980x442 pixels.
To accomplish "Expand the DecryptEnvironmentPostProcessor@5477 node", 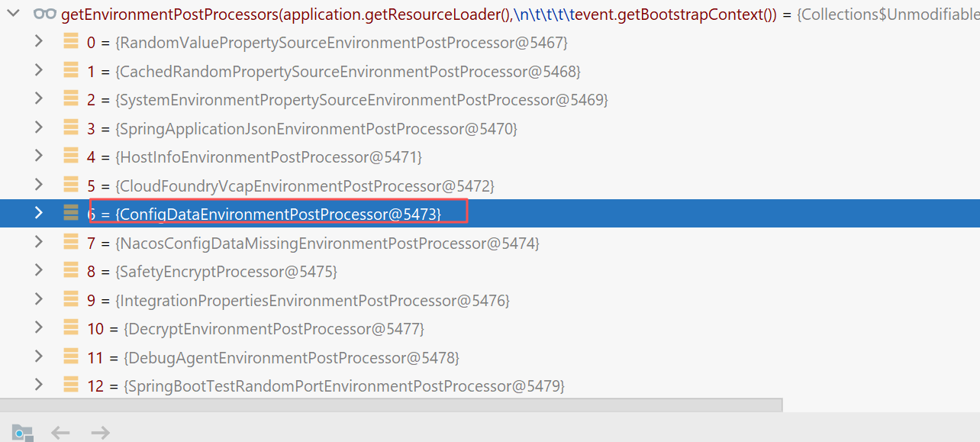I will (x=39, y=328).
